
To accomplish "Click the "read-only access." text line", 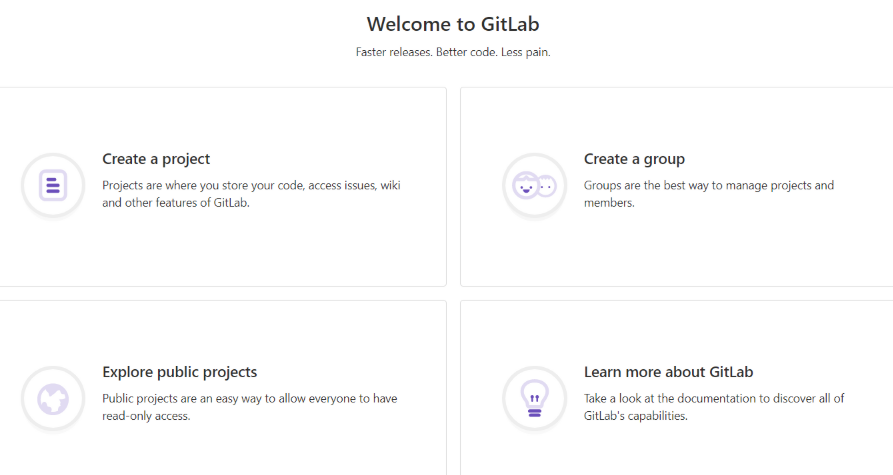I will pos(146,415).
